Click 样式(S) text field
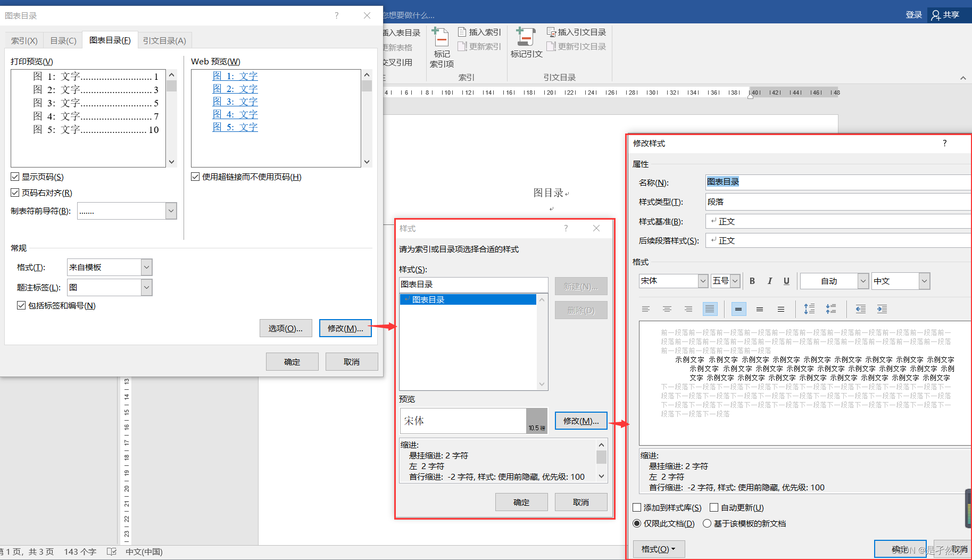 (x=473, y=285)
